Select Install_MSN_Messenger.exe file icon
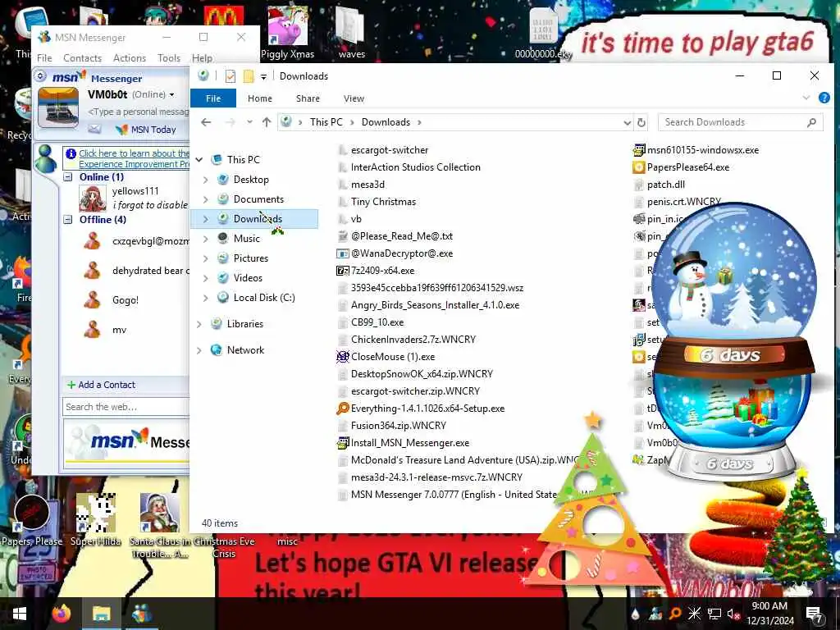840x630 pixels. point(342,443)
